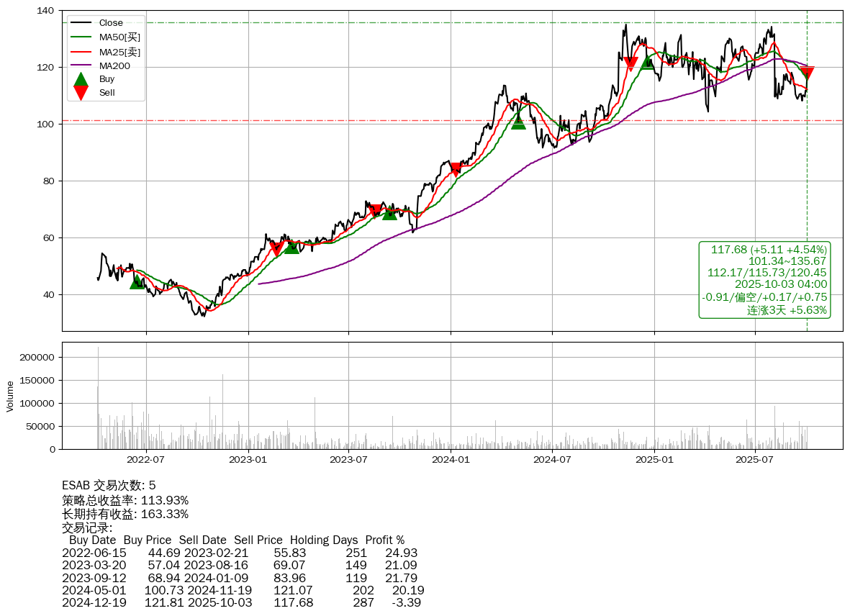Click the MA25 red line legend swatch
This screenshot has width=850, height=616.
click(x=81, y=52)
